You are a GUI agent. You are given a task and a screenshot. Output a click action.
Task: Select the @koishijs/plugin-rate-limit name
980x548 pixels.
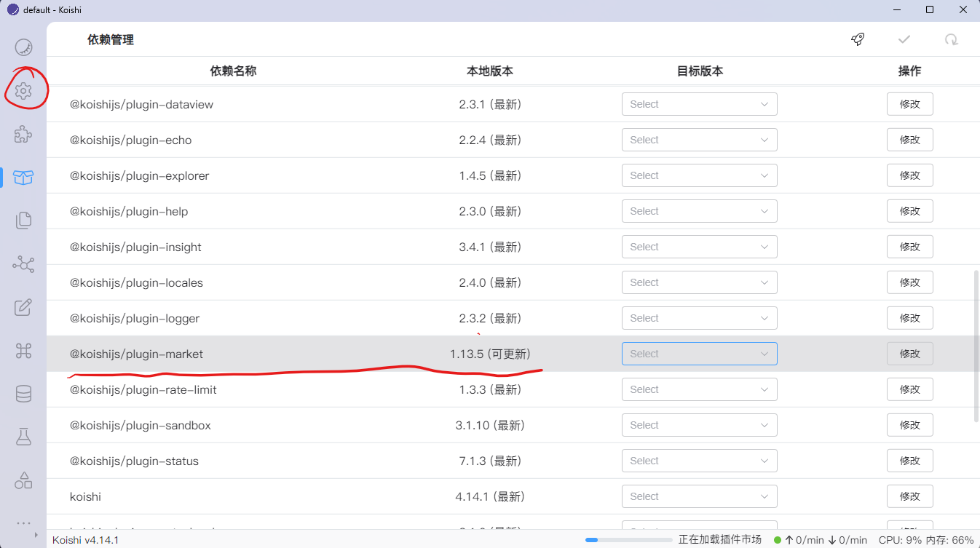click(x=143, y=389)
